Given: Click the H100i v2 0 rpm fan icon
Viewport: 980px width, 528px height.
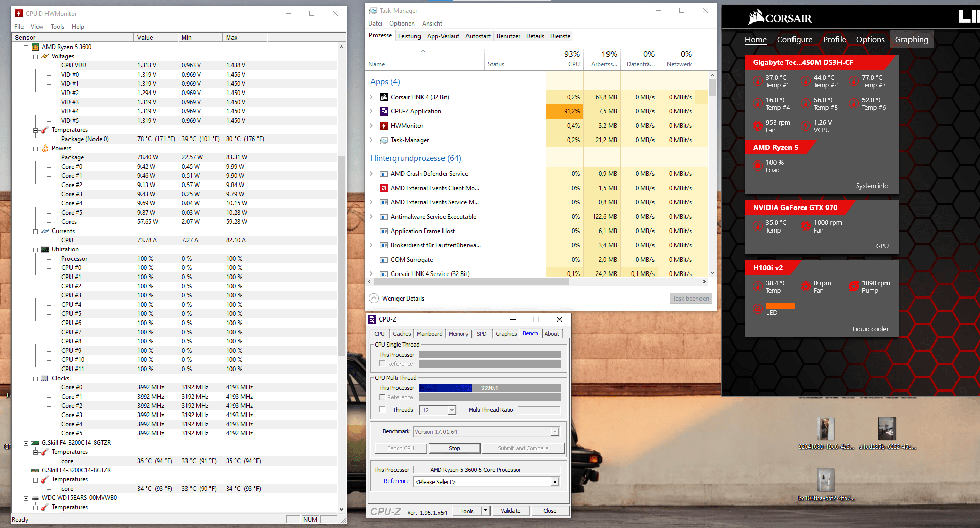Looking at the screenshot, I should coord(806,286).
